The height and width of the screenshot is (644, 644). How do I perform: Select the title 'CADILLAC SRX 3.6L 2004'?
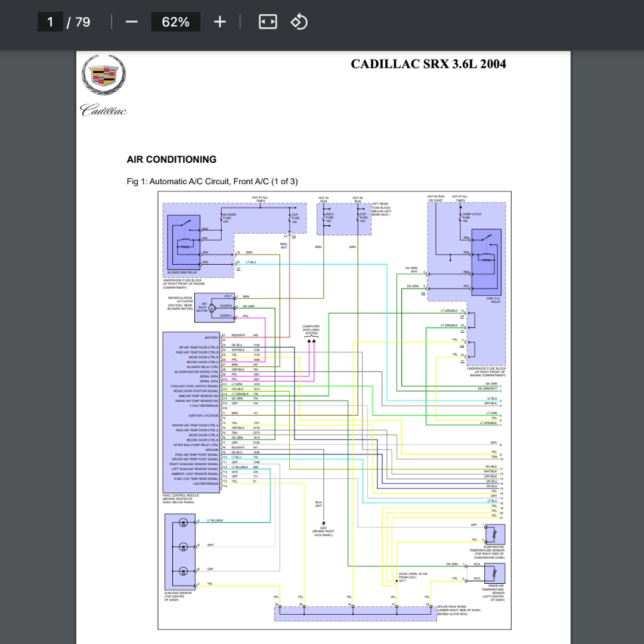428,64
